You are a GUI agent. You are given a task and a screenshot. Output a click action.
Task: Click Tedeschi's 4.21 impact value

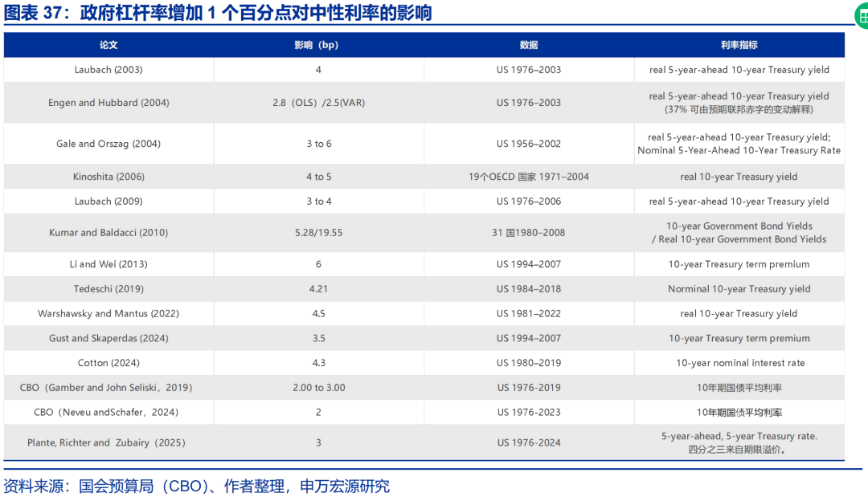pos(318,289)
